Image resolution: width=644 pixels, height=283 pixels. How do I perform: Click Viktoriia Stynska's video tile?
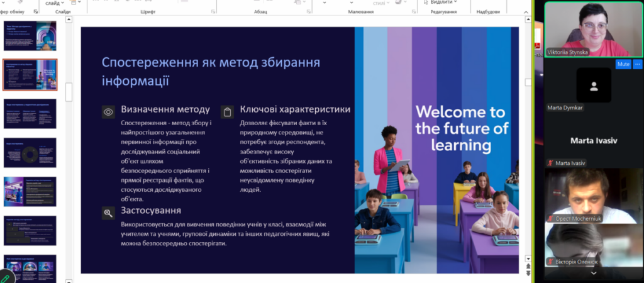594,29
